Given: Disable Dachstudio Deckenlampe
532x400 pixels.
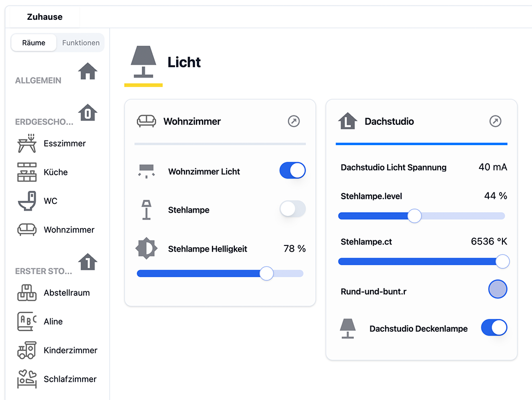Looking at the screenshot, I should coord(494,328).
